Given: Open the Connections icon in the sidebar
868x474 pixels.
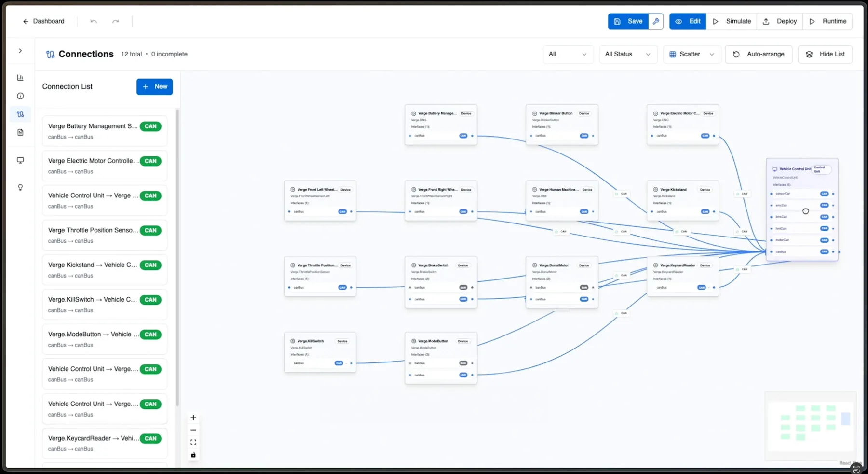Looking at the screenshot, I should coord(20,114).
